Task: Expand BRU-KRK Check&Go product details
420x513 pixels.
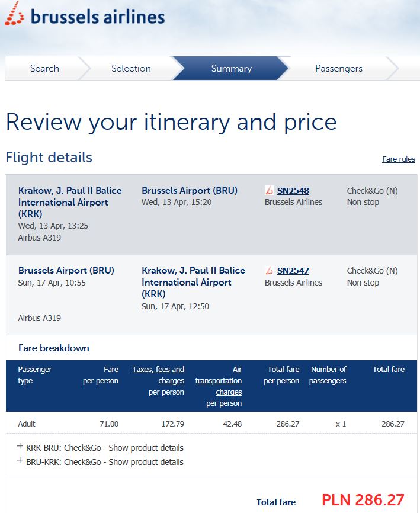Action: pos(105,462)
